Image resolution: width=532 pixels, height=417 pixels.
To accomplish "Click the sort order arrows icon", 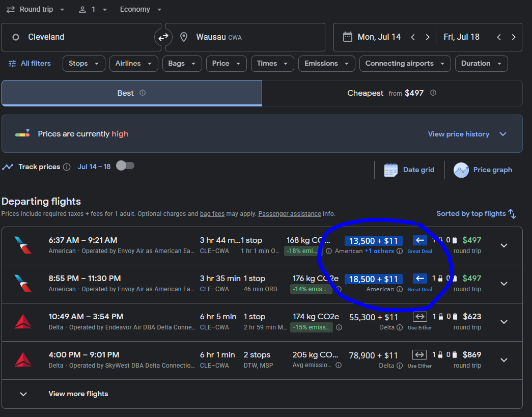I will (512, 214).
